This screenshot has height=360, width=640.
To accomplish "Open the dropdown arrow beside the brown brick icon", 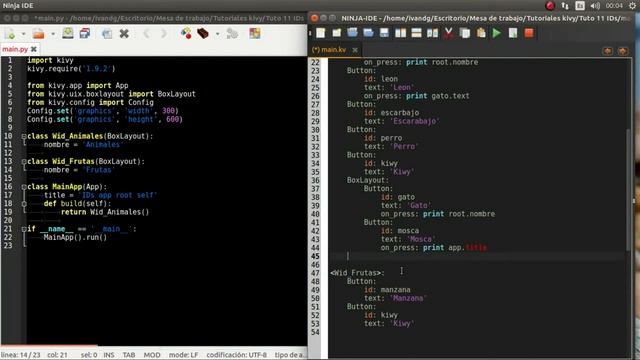I will (217, 34).
